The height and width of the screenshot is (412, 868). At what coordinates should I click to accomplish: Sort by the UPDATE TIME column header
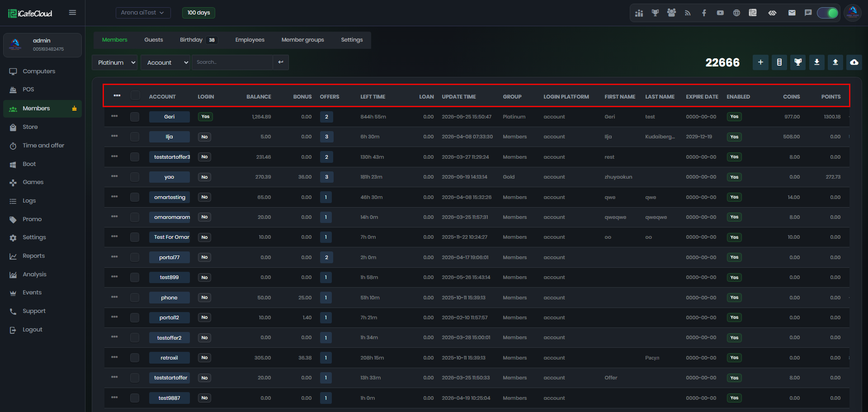click(459, 97)
